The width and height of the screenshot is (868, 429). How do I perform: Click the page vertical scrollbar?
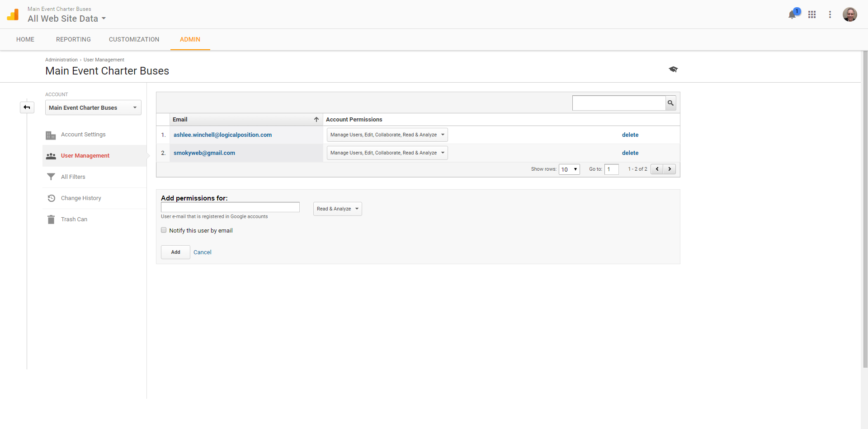tap(865, 209)
